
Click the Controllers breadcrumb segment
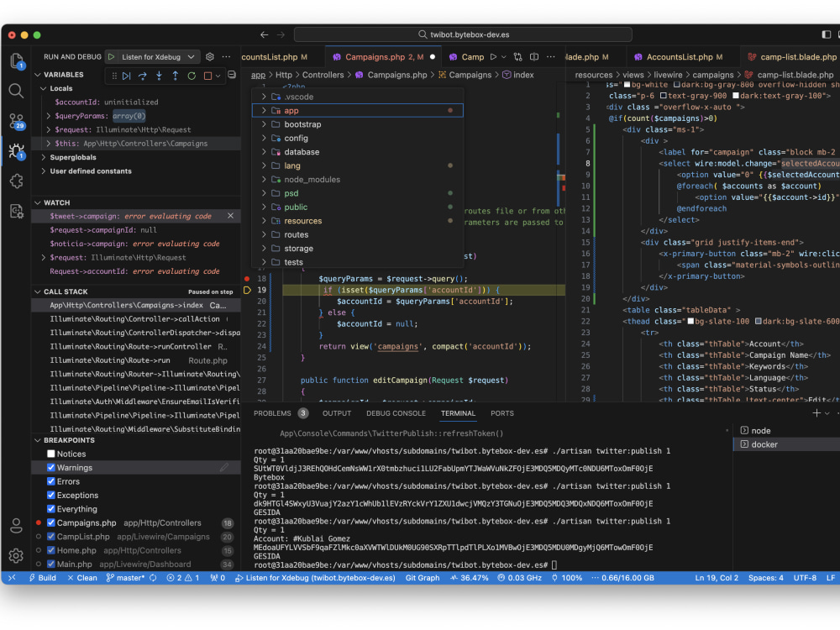(x=323, y=75)
